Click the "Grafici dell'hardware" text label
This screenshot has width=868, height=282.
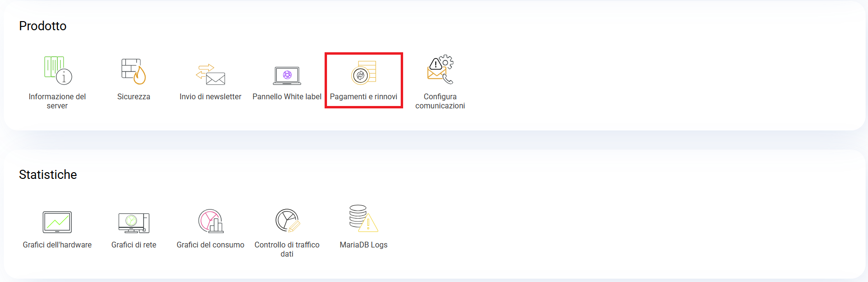click(x=57, y=245)
